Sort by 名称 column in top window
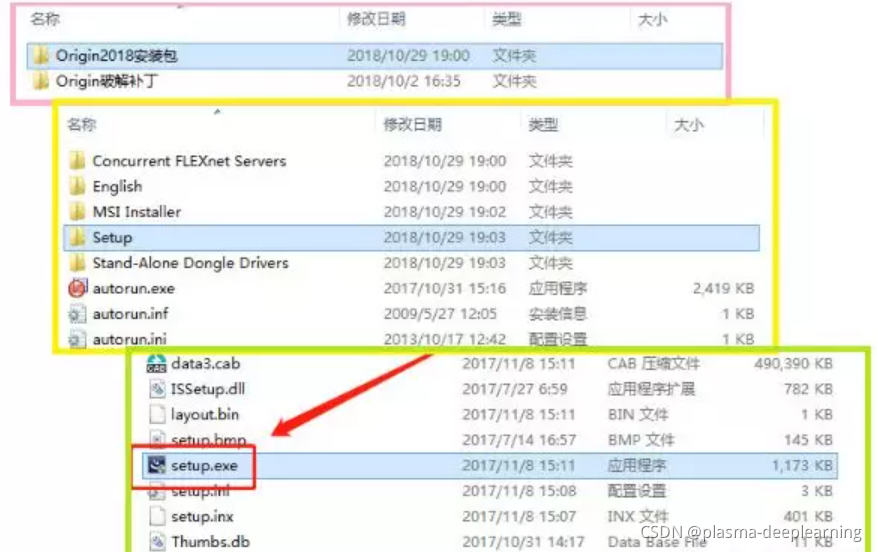The width and height of the screenshot is (877, 552). [45, 20]
